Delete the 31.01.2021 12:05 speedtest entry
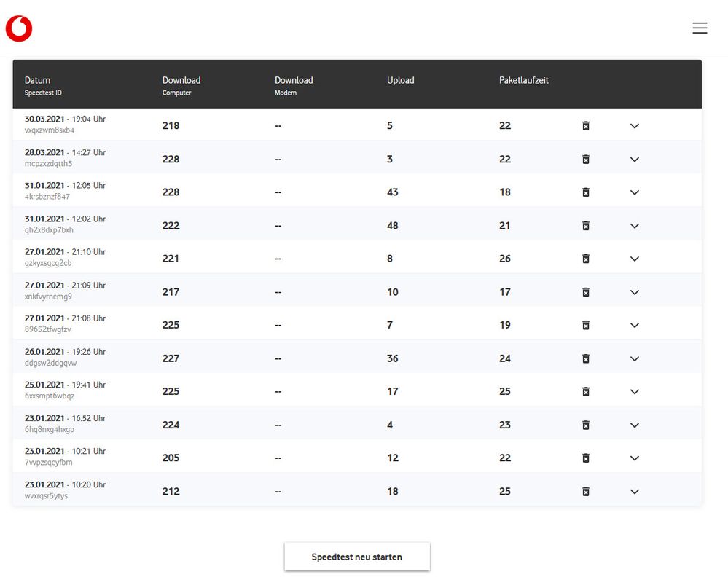Viewport: 728px width, 585px height. pos(586,192)
